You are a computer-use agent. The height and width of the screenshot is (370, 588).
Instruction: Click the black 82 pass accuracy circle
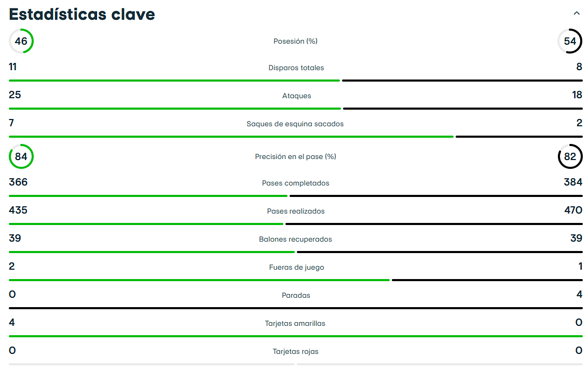pos(570,156)
